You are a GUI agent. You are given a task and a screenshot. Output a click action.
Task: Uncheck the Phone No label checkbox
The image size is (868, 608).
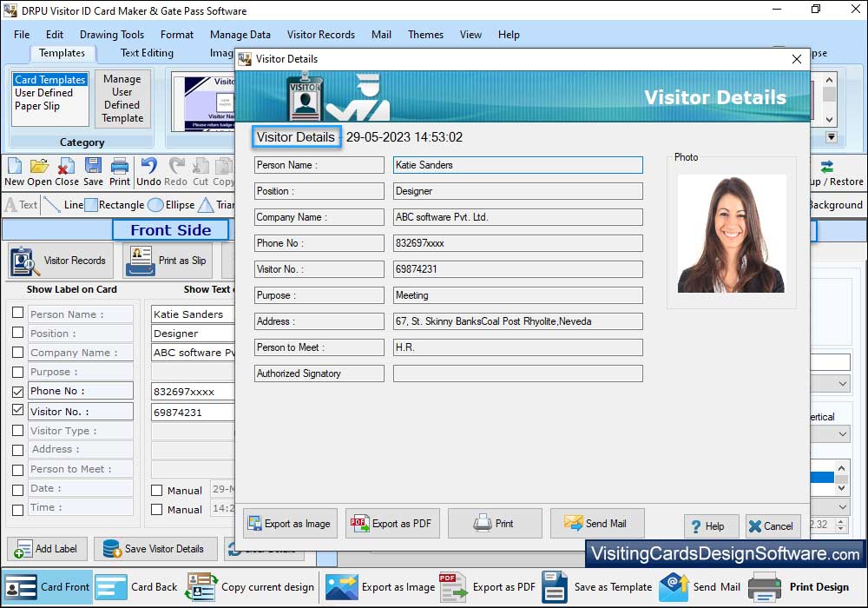17,392
